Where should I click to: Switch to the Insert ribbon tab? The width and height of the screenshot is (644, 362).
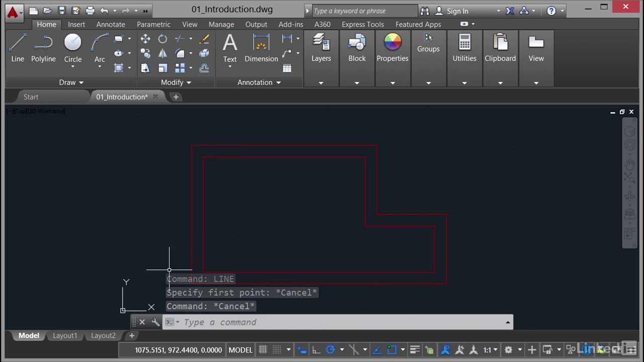click(76, 24)
